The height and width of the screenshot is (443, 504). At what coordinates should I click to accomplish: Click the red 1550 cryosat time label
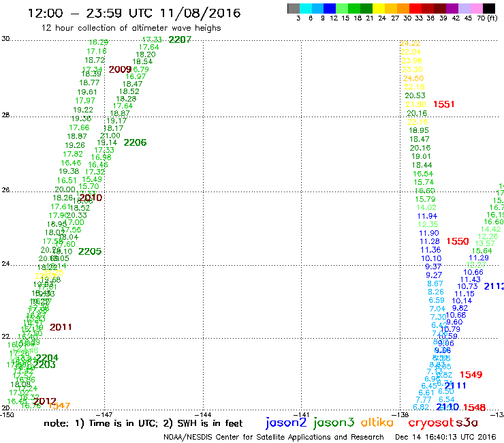coord(458,241)
